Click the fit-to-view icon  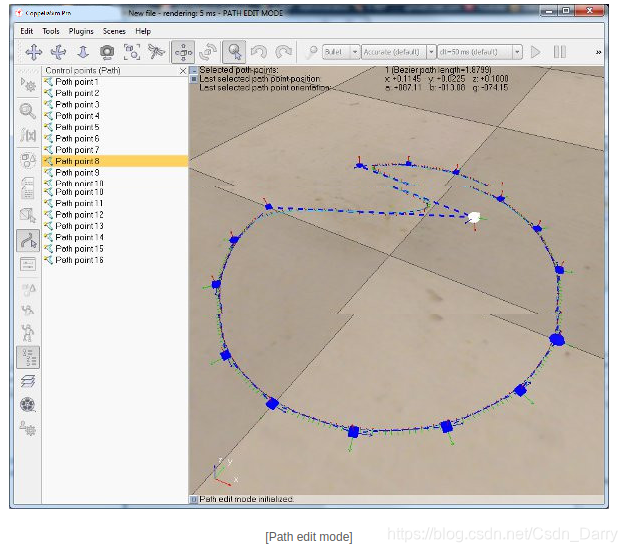pyautogui.click(x=132, y=52)
